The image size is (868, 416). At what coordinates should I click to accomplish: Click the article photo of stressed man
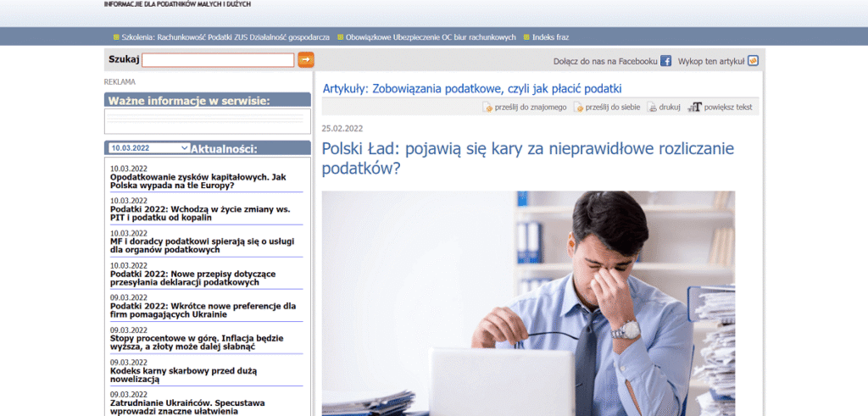tap(528, 302)
